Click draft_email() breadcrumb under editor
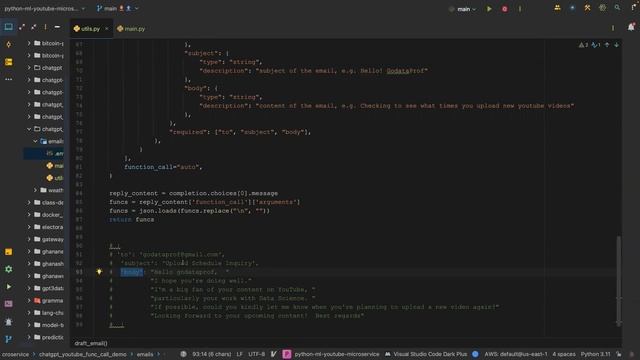Image resolution: width=640 pixels, height=360 pixels. click(91, 343)
